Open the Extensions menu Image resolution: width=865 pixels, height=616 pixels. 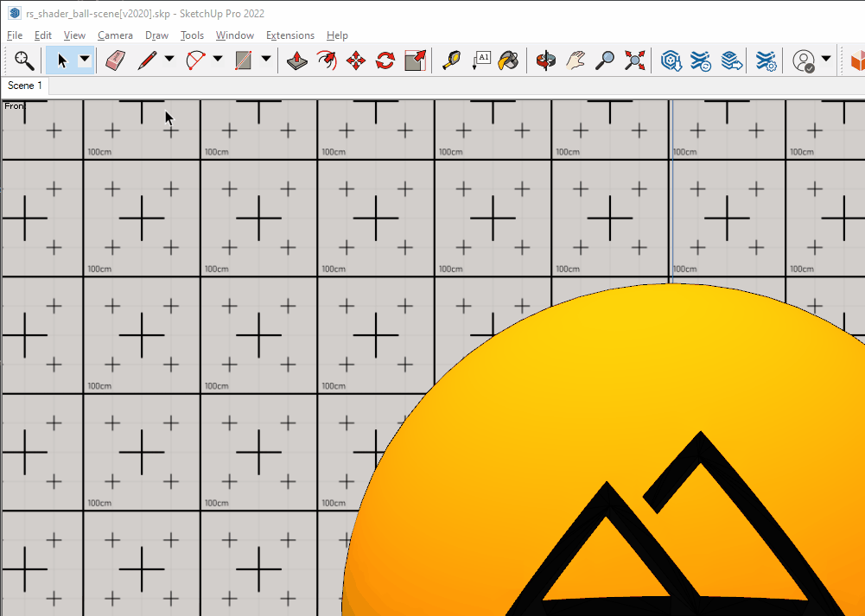(289, 35)
